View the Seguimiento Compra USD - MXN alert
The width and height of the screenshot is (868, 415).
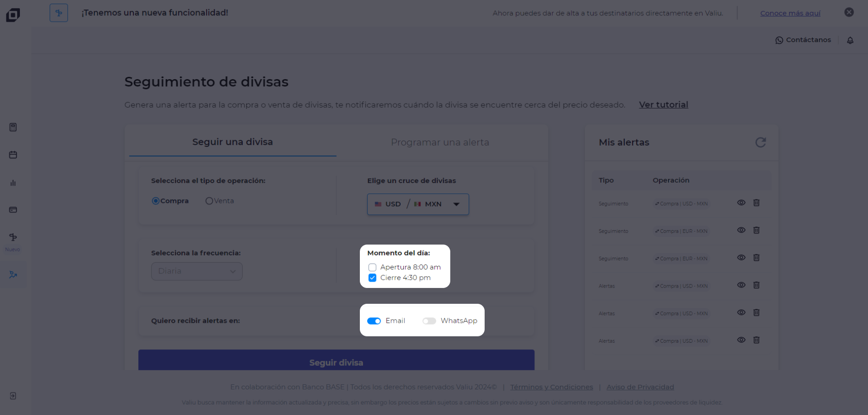coord(741,203)
